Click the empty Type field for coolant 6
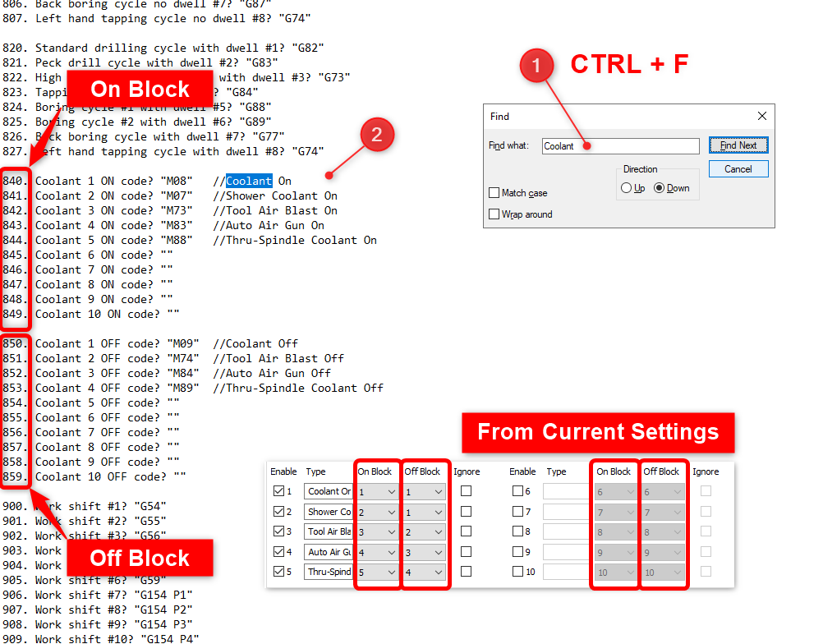 point(566,491)
